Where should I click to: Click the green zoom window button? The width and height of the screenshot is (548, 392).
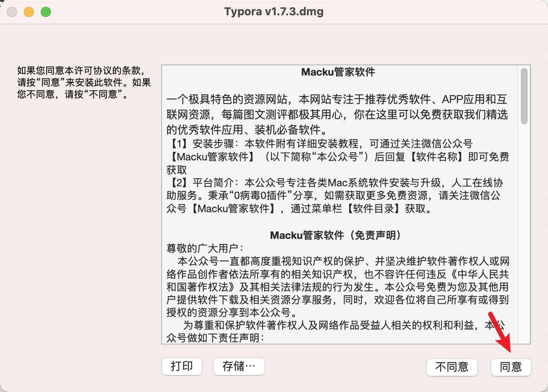pyautogui.click(x=46, y=12)
